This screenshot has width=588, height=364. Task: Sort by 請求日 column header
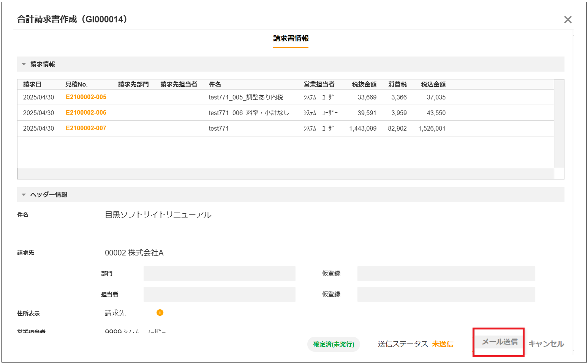click(x=32, y=84)
